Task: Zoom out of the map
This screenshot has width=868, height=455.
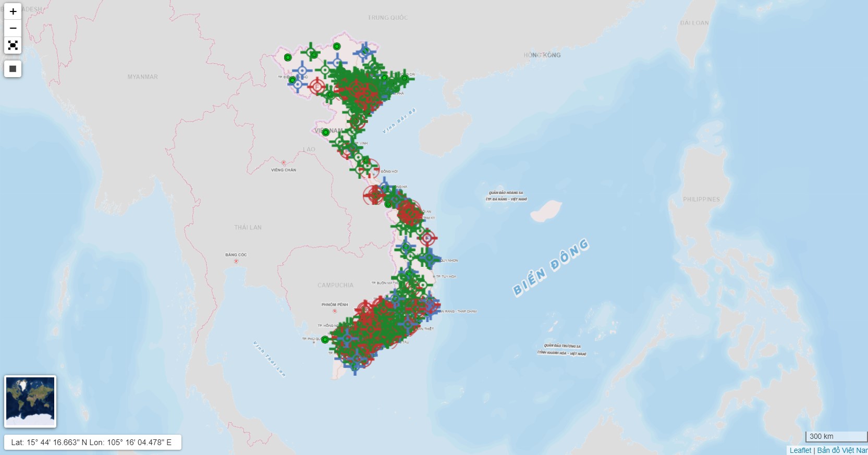Action: click(x=13, y=28)
